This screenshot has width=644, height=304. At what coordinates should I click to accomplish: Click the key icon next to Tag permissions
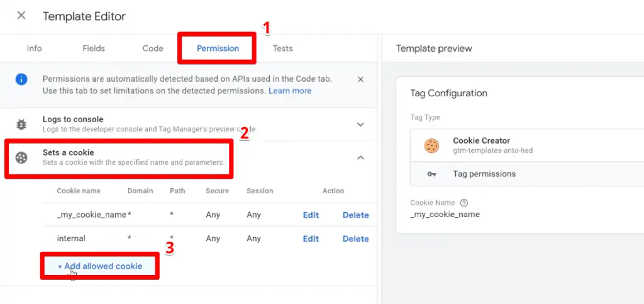click(x=431, y=174)
